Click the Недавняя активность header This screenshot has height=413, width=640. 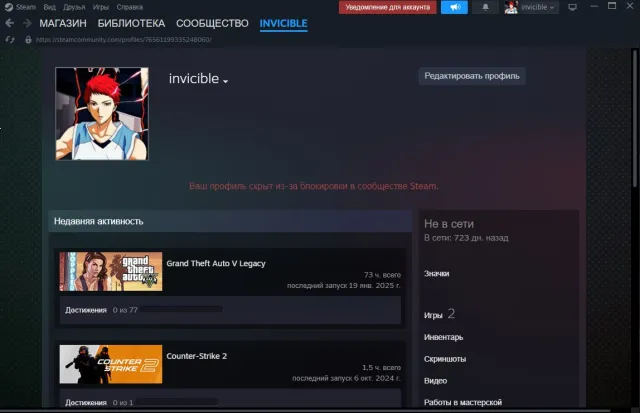(230, 221)
